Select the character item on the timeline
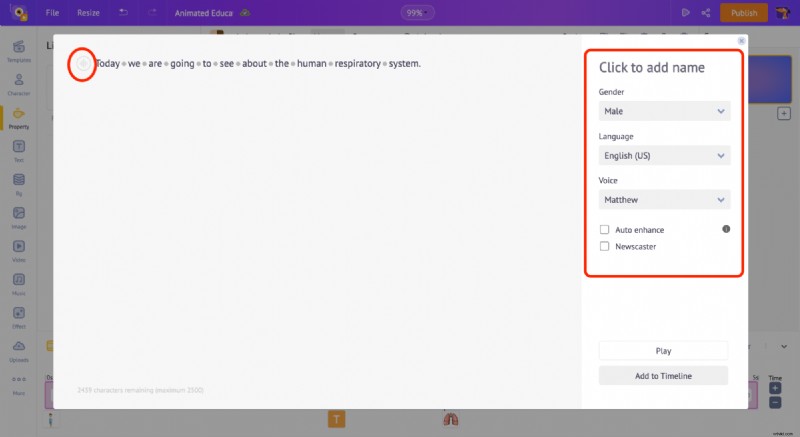Image resolution: width=800 pixels, height=437 pixels. [51, 420]
